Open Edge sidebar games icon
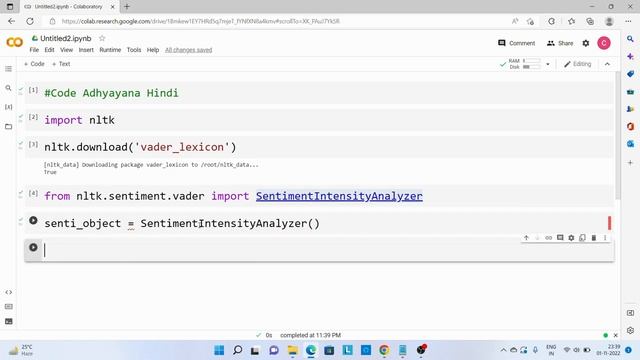Viewport: 640px width, 360px height. tap(630, 109)
